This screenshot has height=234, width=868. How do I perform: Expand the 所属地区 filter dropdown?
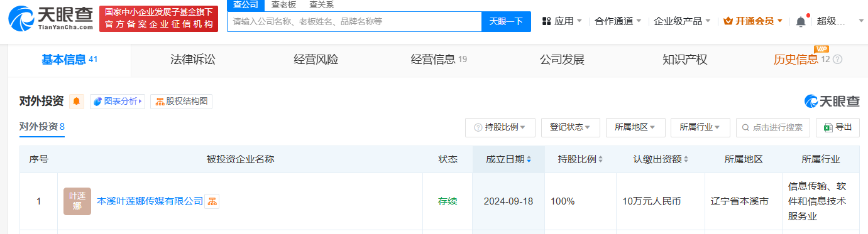tap(635, 127)
